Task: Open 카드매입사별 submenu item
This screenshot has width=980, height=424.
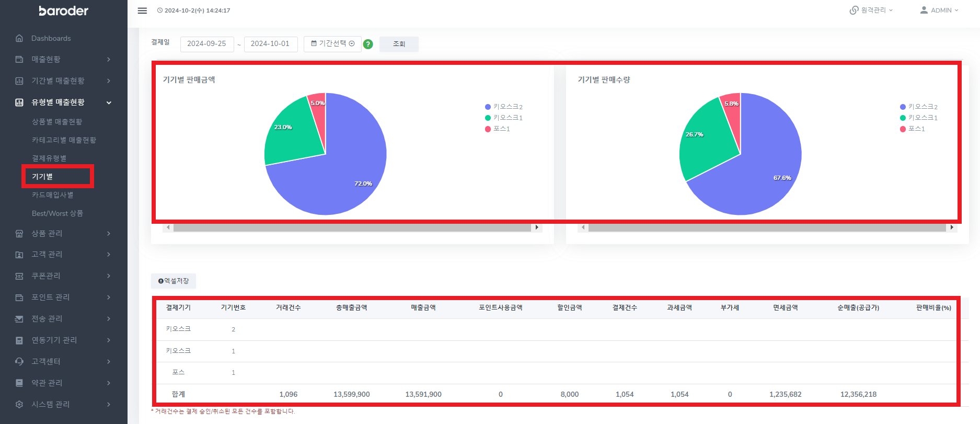Action: point(53,195)
